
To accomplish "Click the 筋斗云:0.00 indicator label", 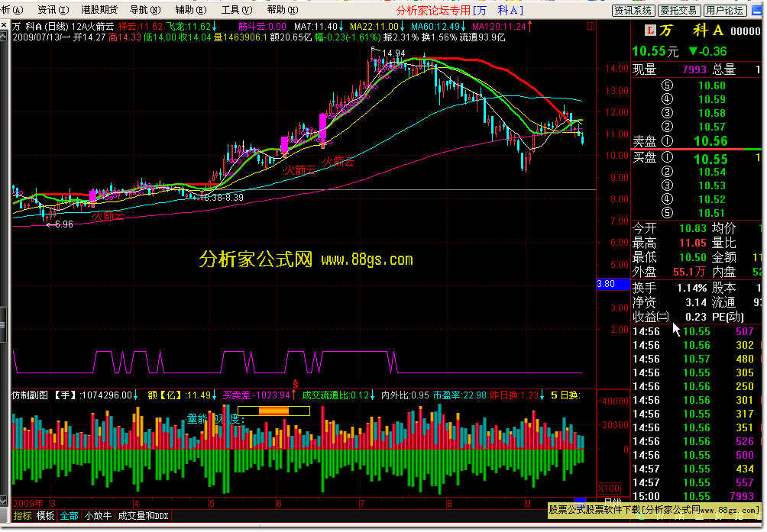I will tap(262, 27).
